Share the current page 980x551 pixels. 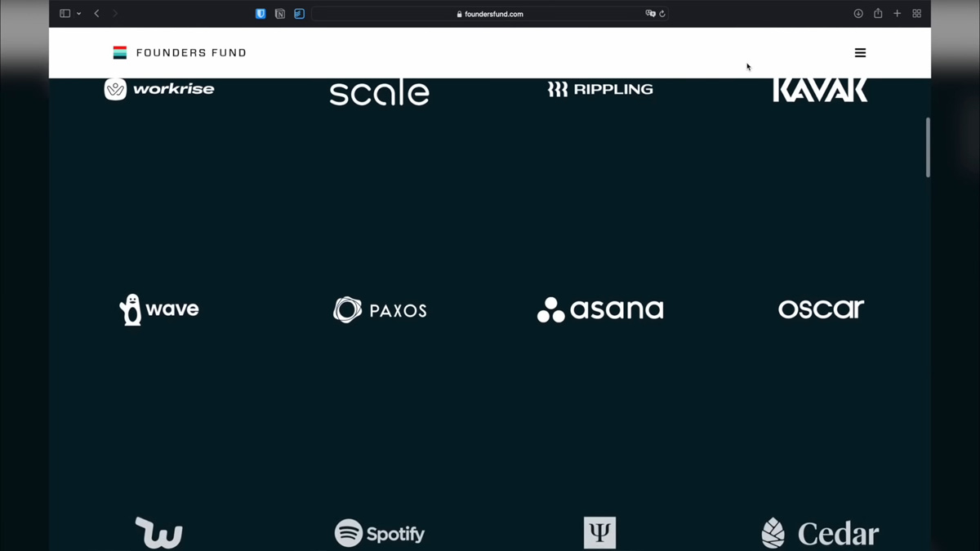pos(878,13)
